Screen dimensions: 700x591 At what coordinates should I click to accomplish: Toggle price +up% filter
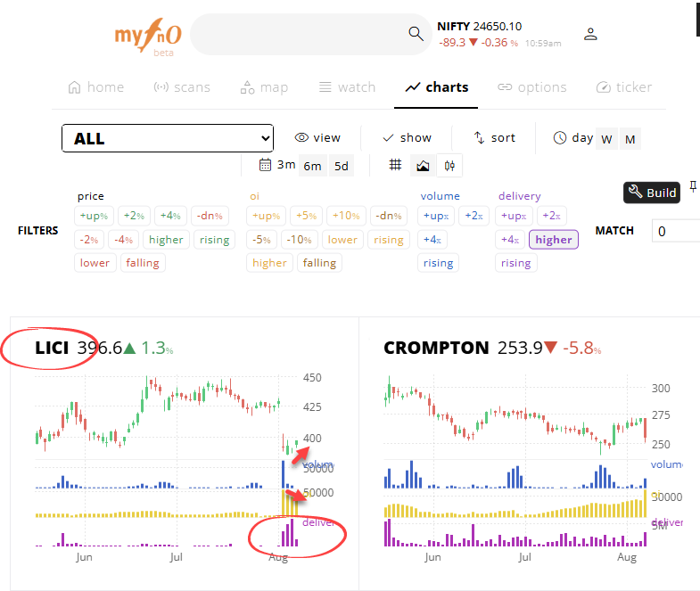(94, 216)
